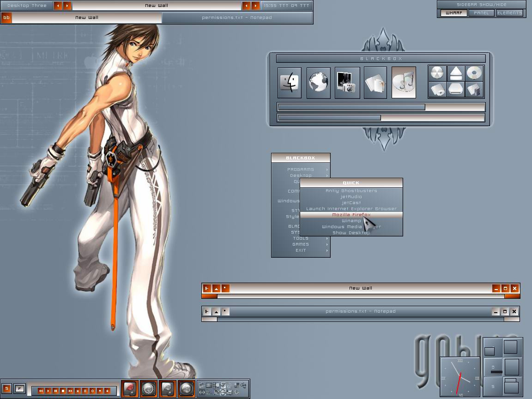Adjust the lower progress bar in BlackBox wharf

(381, 118)
